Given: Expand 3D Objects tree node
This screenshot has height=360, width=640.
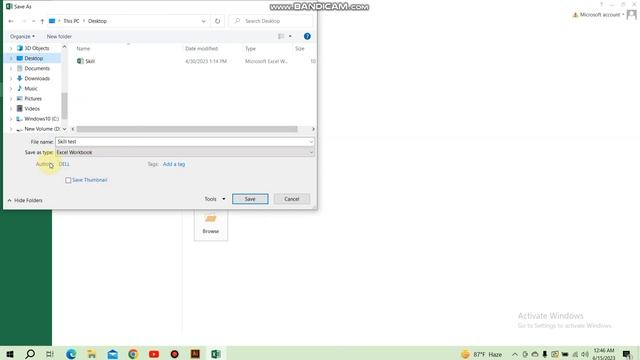Looking at the screenshot, I should [x=11, y=48].
